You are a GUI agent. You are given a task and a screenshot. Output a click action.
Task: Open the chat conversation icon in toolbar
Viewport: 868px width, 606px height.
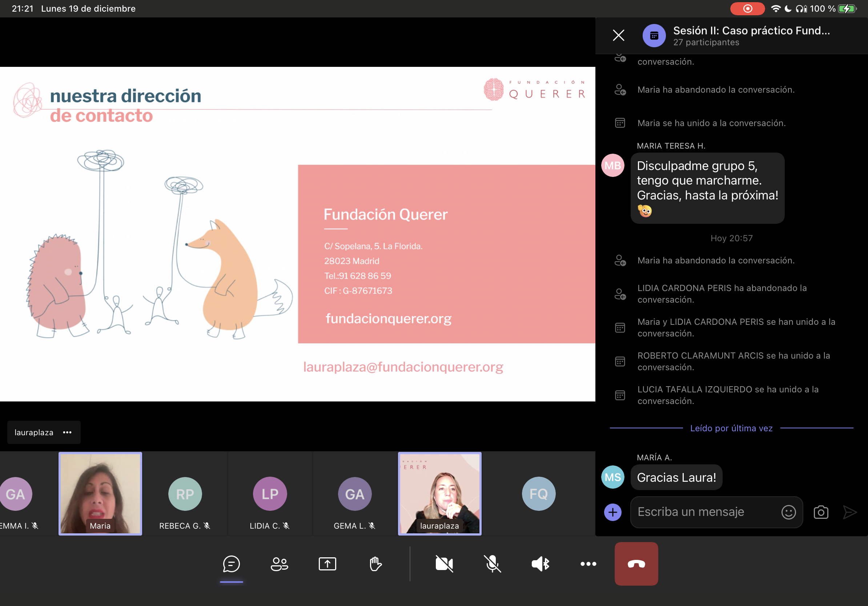232,564
